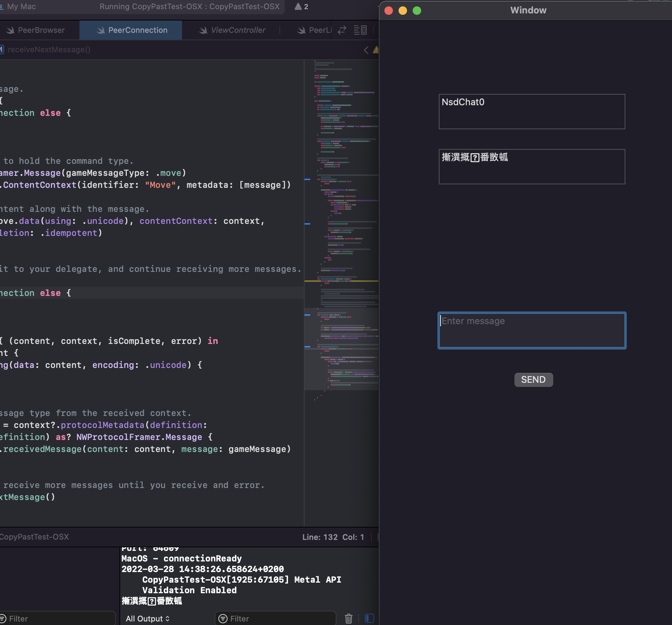Clear the console with the trash icon
Image resolution: width=672 pixels, height=625 pixels.
point(349,619)
